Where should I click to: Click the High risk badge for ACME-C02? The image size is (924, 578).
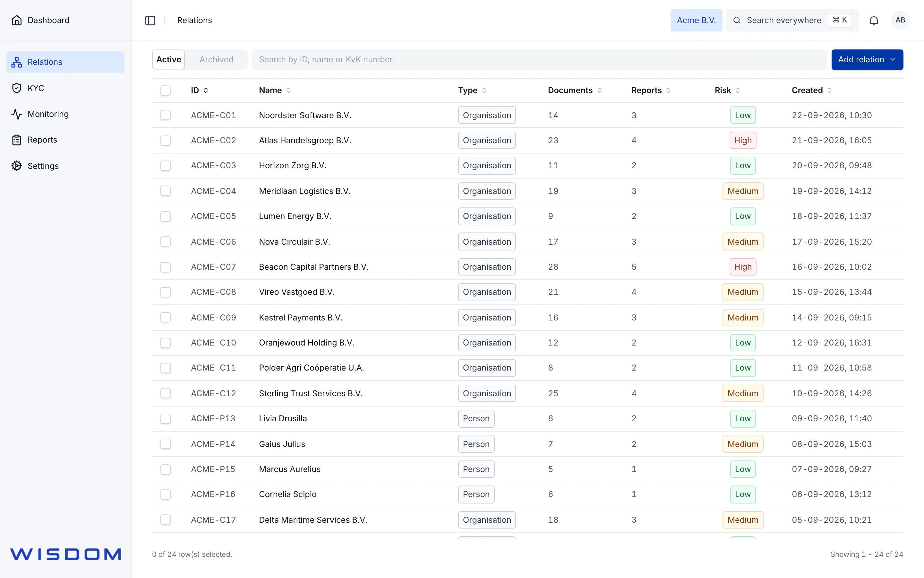[x=743, y=140]
